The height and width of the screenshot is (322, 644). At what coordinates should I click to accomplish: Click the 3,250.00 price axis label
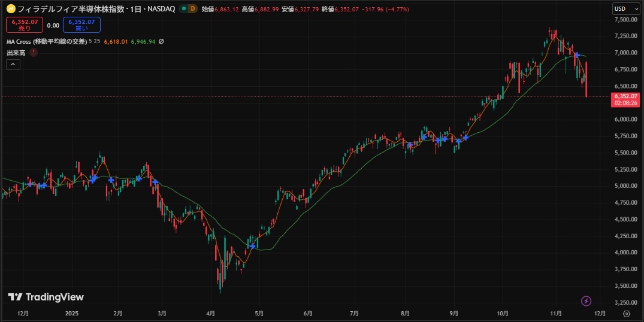(625, 302)
